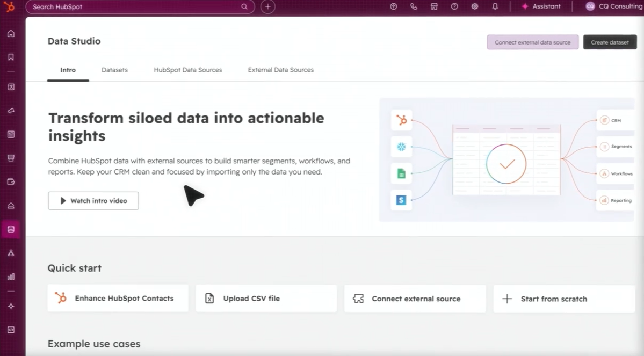Click Start from scratch quick start card
This screenshot has width=644, height=356.
tap(564, 299)
